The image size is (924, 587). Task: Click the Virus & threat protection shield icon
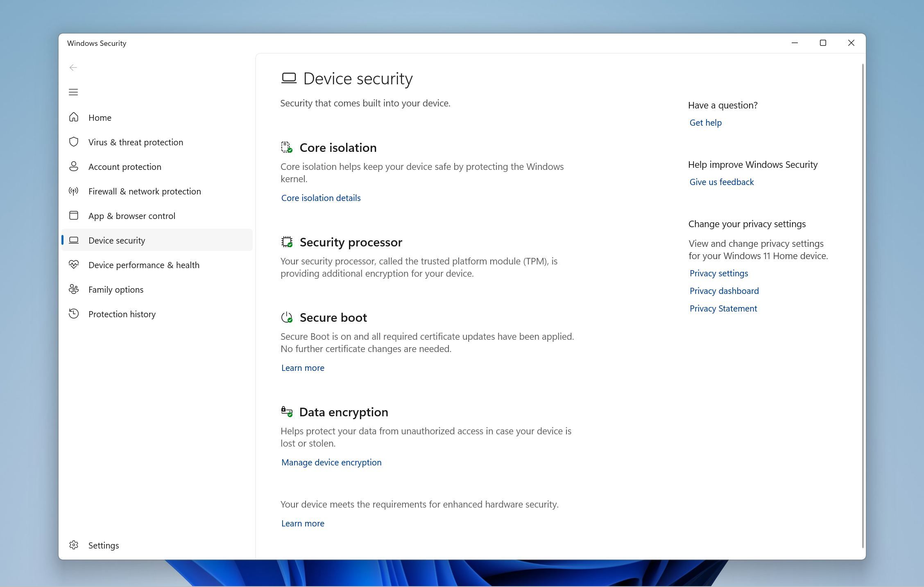[74, 142]
